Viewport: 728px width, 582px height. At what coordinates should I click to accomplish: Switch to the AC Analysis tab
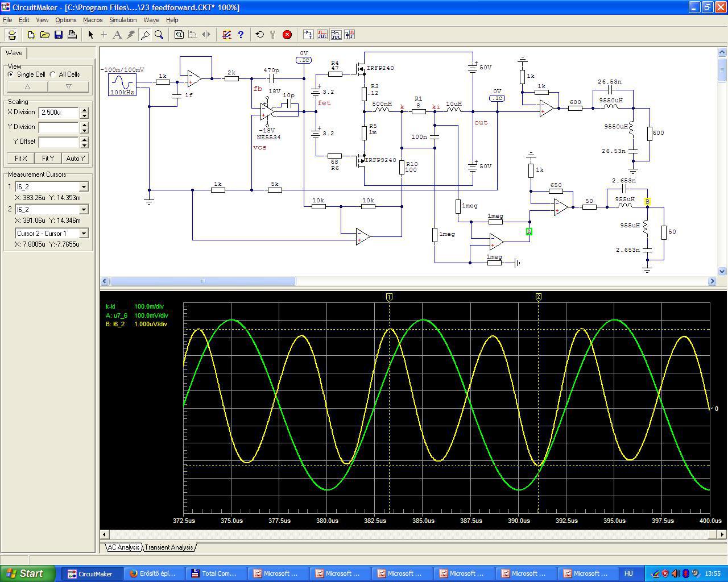pos(123,547)
